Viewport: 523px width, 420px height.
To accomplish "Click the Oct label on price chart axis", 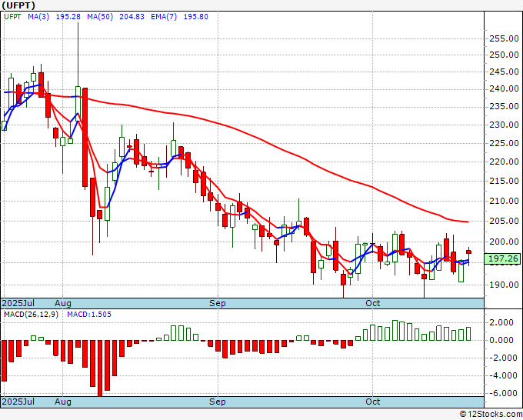I will pos(372,303).
